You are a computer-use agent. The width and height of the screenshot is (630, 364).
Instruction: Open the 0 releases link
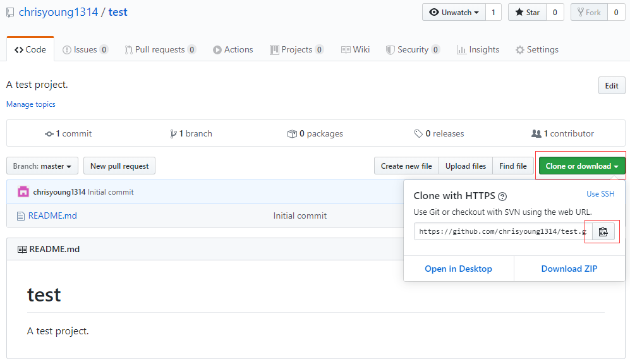coord(439,133)
